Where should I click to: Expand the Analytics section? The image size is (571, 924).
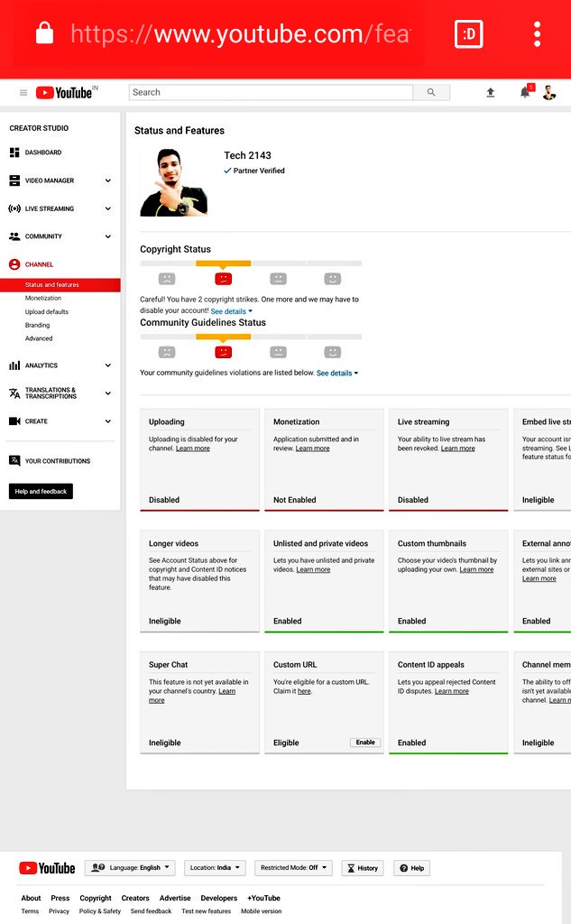point(108,365)
